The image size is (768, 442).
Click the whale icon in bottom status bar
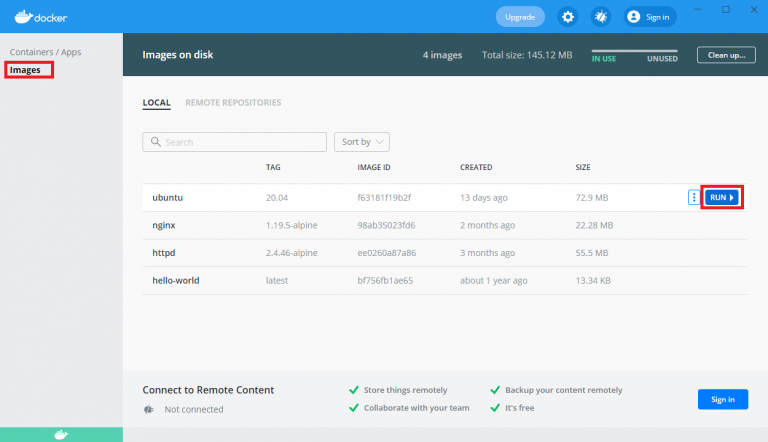61,435
